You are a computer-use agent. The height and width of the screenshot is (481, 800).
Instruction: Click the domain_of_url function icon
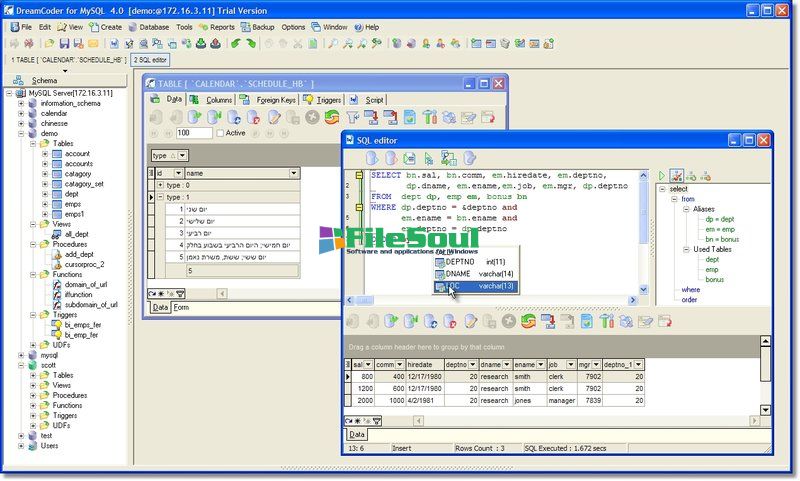point(57,285)
